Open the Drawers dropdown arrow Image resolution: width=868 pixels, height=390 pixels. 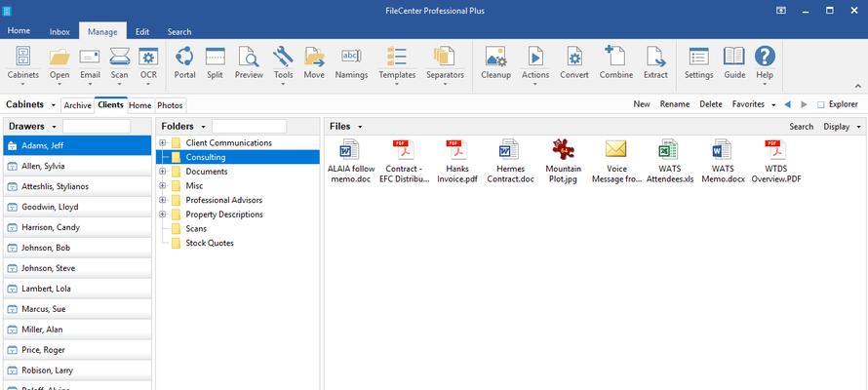pos(55,127)
